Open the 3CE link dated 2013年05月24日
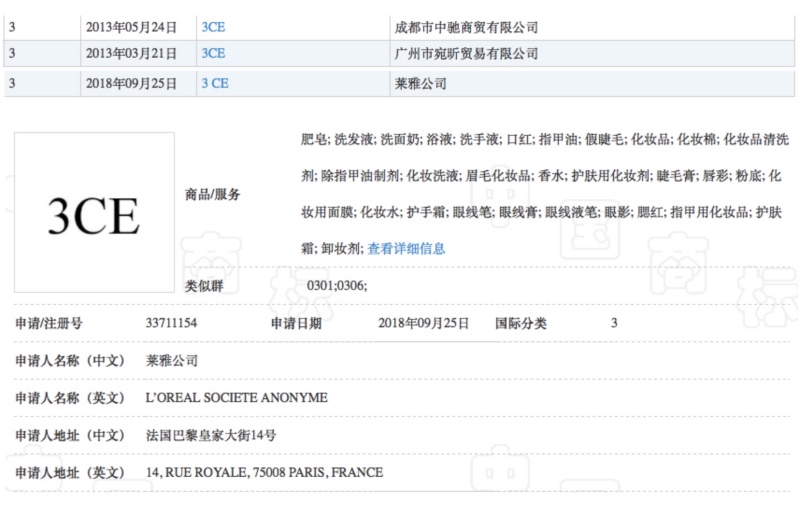 tap(213, 27)
